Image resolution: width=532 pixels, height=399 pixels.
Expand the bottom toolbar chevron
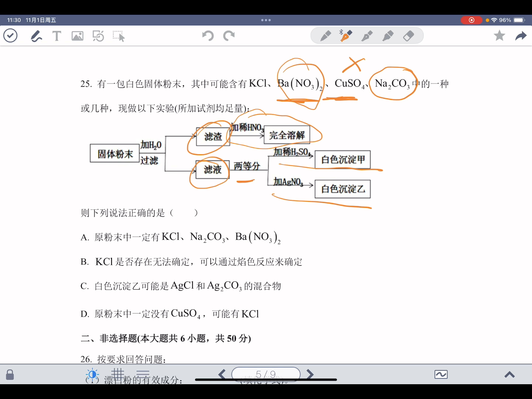tap(509, 375)
